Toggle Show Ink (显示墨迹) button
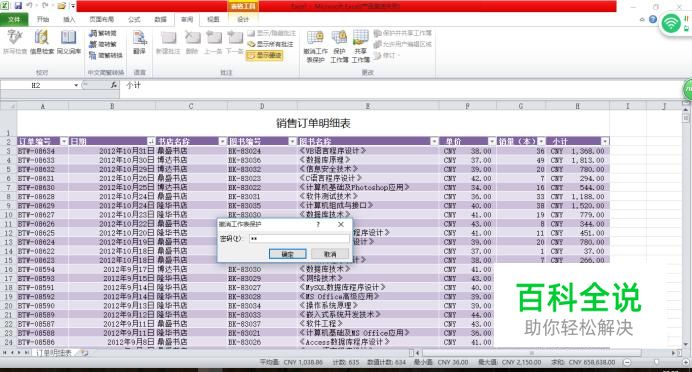 pos(264,56)
